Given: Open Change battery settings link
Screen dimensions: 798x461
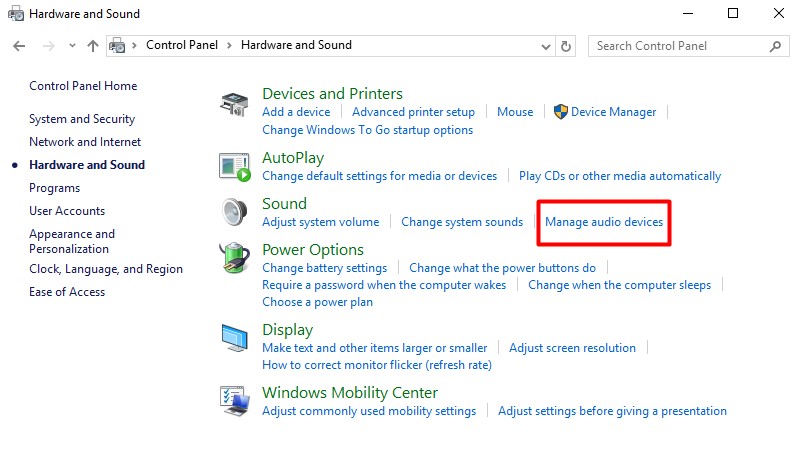Looking at the screenshot, I should tap(324, 267).
